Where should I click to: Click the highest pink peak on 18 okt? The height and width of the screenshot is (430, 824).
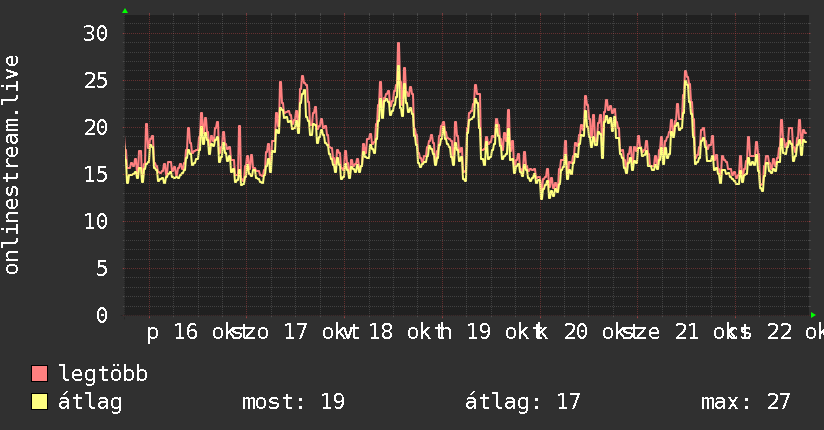398,44
